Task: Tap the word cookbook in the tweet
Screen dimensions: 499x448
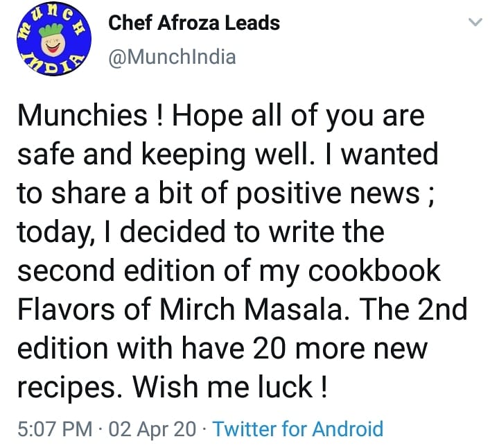Action: (x=374, y=270)
